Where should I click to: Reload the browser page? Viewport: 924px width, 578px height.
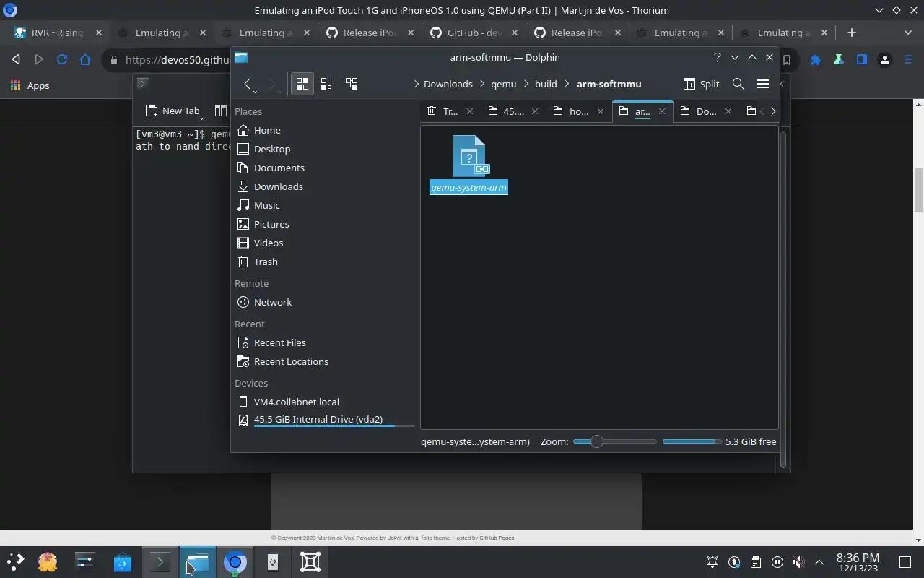coord(62,60)
